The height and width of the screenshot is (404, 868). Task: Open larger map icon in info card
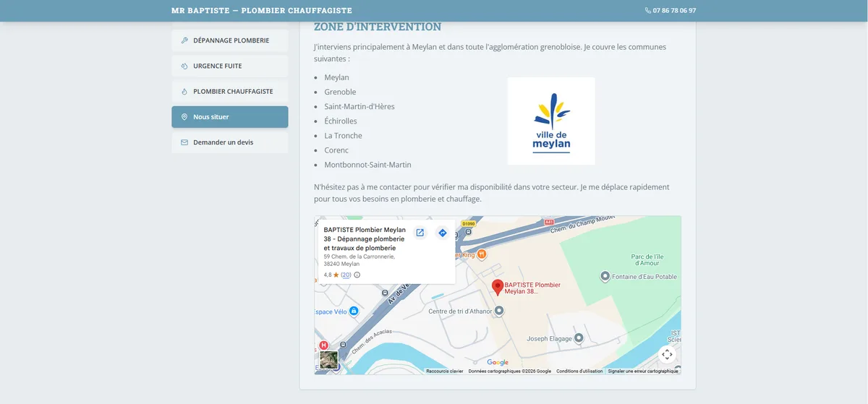pyautogui.click(x=420, y=233)
